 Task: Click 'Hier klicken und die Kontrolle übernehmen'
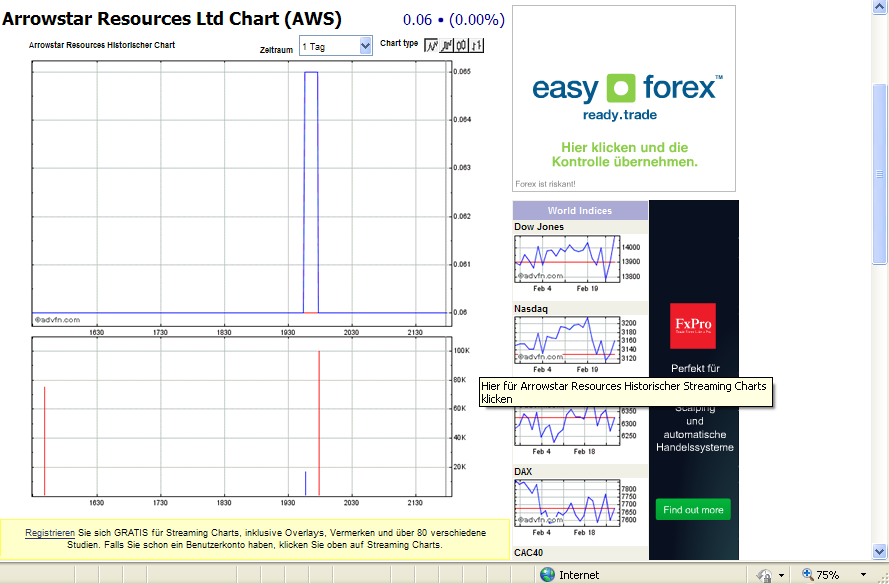click(x=623, y=154)
